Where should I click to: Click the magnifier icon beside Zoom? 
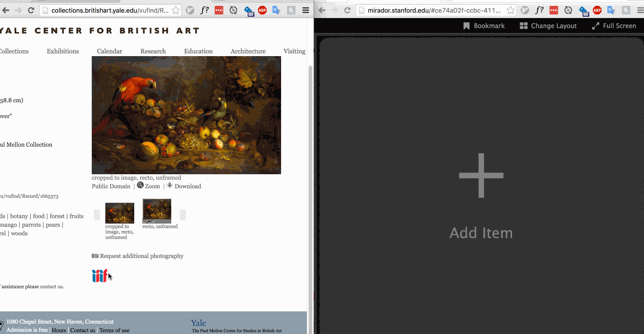coord(141,185)
